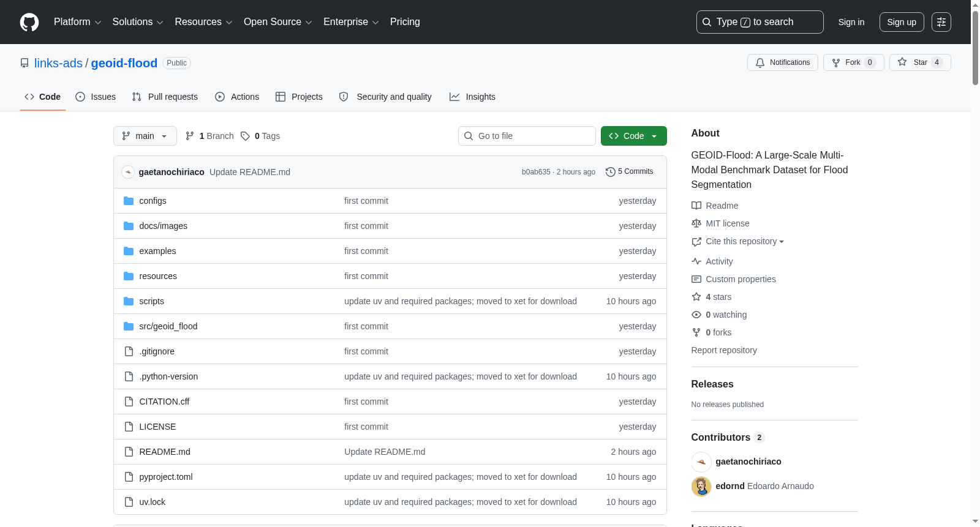Open the 1 Branch link
This screenshot has height=527, width=980.
[x=210, y=136]
